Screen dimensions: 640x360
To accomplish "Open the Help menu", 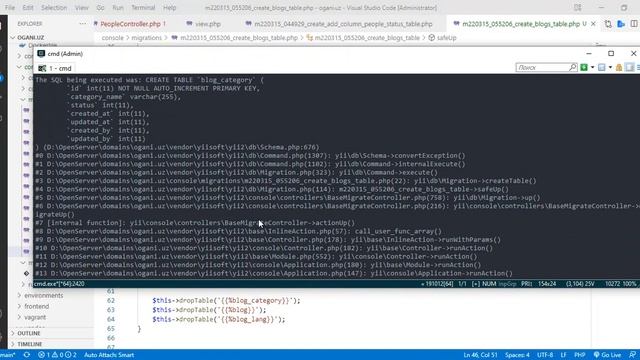I will (x=169, y=8).
